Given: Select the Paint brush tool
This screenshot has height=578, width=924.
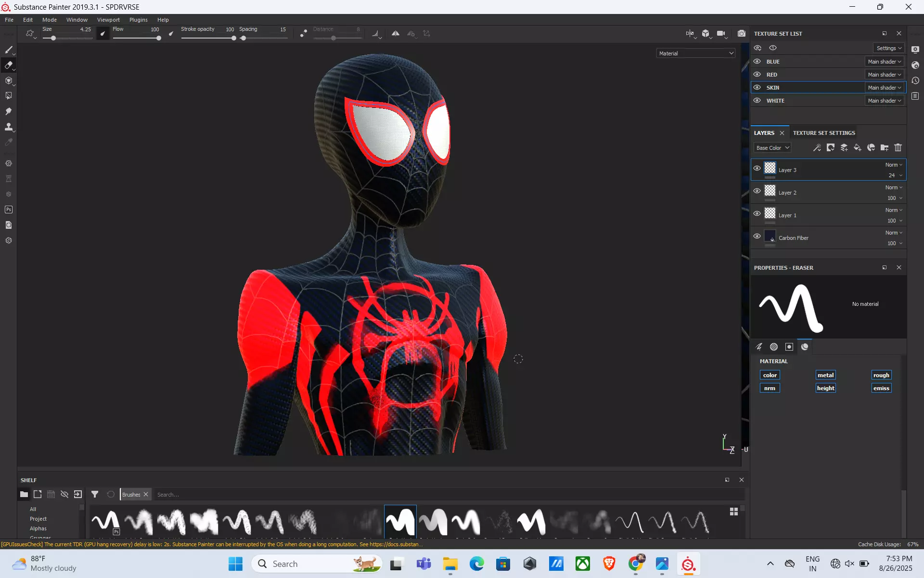Looking at the screenshot, I should tap(9, 50).
